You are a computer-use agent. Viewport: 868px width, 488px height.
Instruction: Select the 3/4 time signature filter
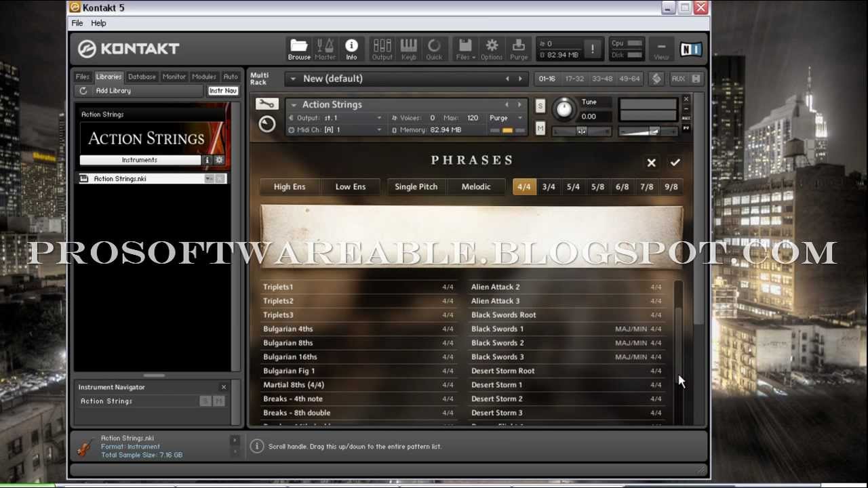(x=549, y=187)
